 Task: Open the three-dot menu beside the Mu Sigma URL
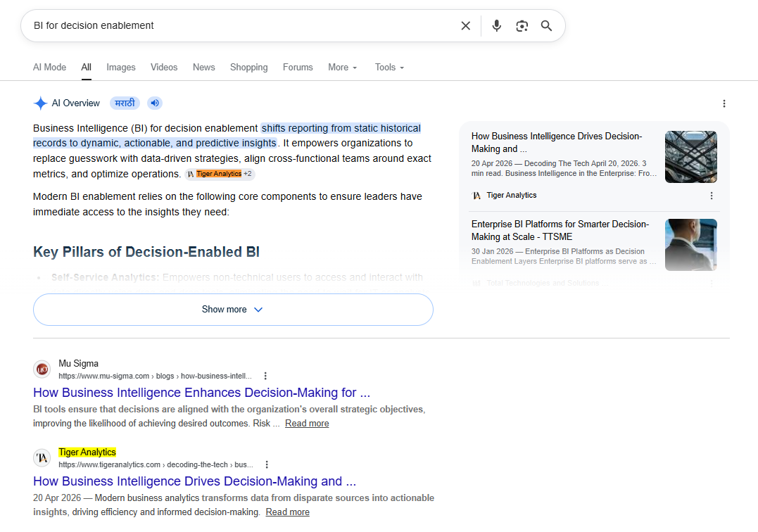point(265,376)
